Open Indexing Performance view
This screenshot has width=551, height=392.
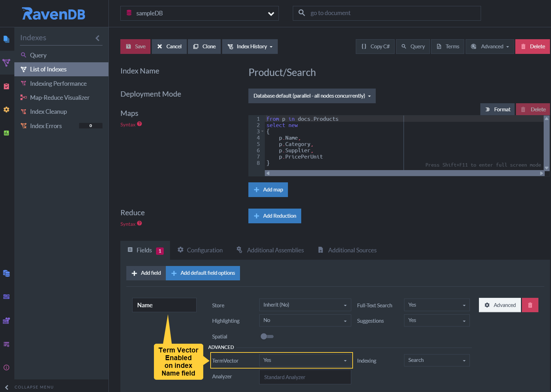(x=61, y=84)
